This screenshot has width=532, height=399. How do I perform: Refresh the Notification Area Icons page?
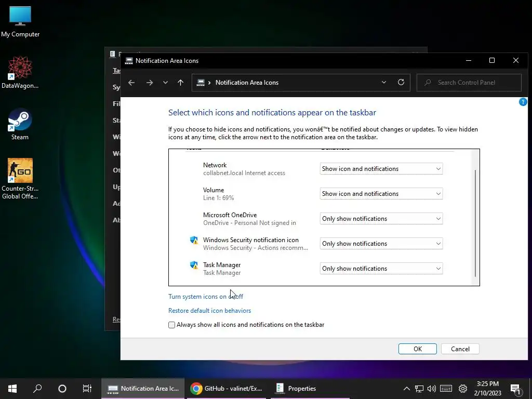(401, 83)
